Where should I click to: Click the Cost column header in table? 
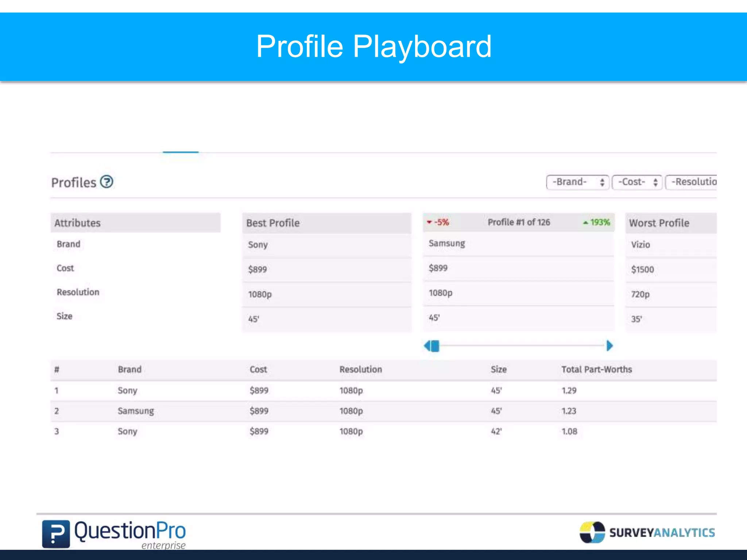click(x=258, y=369)
